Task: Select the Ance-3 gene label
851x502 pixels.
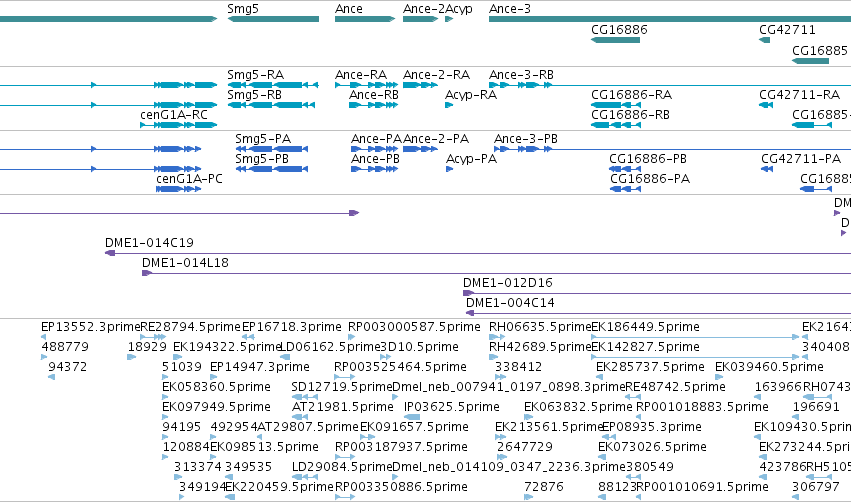Action: pos(510,9)
